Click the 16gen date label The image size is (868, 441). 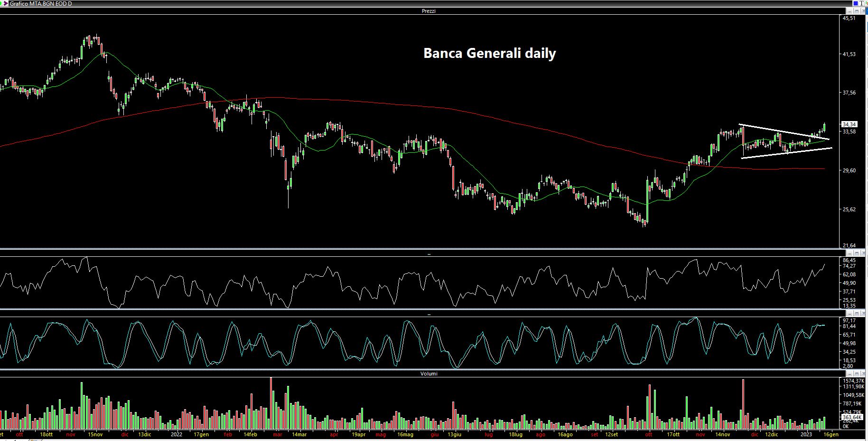(x=831, y=434)
